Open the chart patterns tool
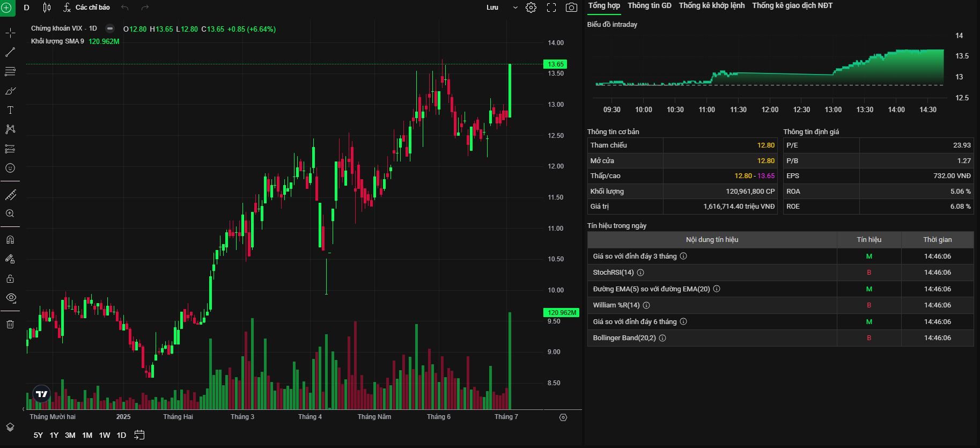980x448 pixels. [x=10, y=129]
